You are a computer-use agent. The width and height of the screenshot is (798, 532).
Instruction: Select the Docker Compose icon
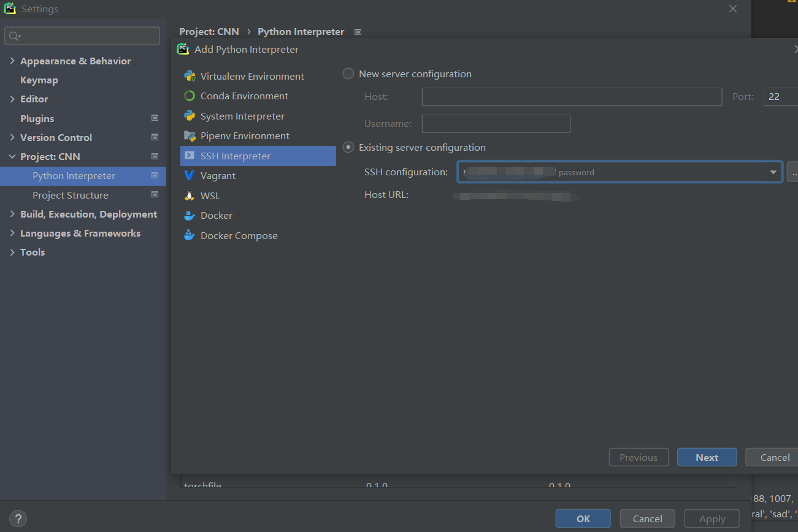pos(190,235)
